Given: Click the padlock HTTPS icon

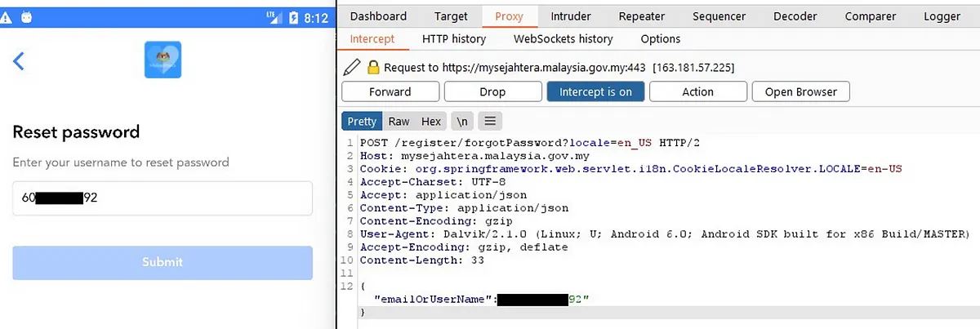Looking at the screenshot, I should point(373,67).
